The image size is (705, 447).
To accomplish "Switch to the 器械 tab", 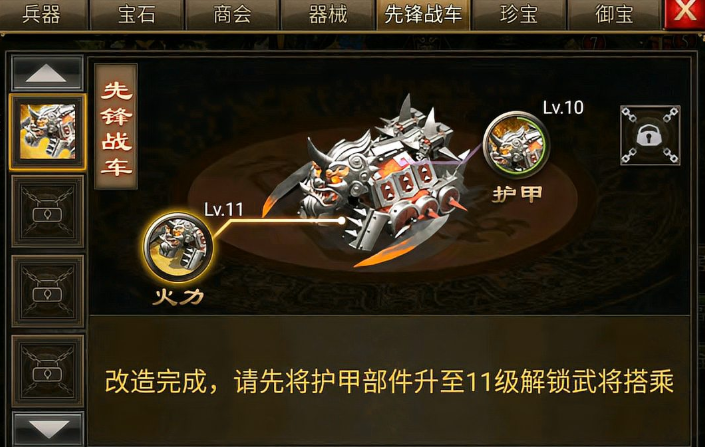I will pos(328,15).
